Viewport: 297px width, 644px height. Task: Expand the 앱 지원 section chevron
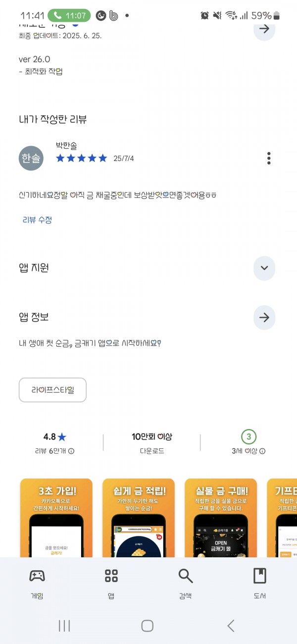tap(264, 268)
